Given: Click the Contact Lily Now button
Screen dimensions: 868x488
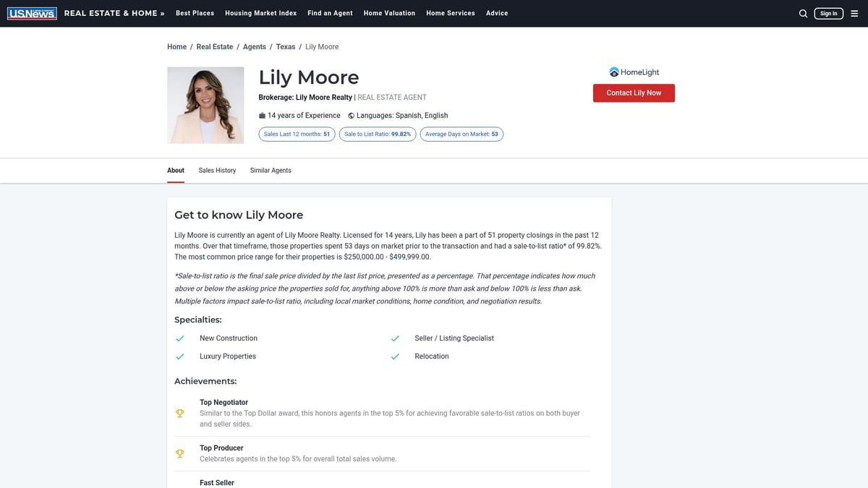Looking at the screenshot, I should [x=634, y=93].
